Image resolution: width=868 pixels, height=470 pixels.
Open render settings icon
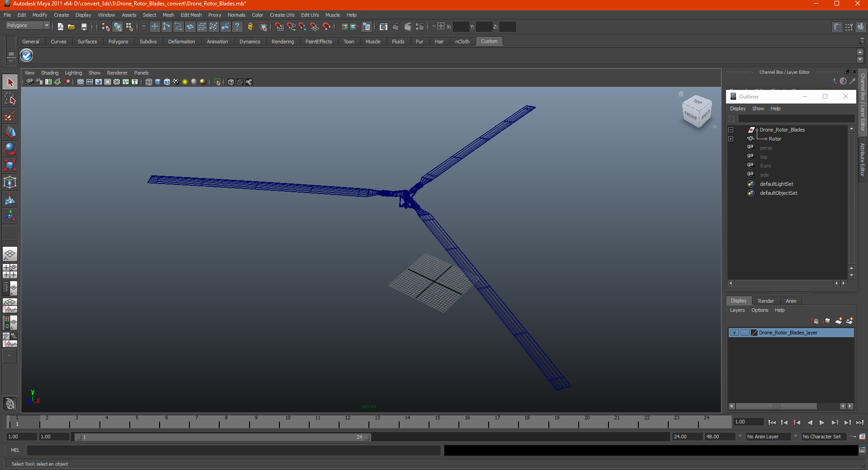tap(420, 27)
